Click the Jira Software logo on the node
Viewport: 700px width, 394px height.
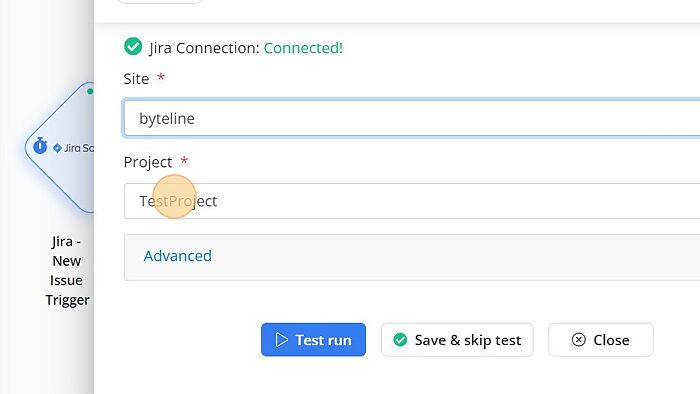[73, 148]
